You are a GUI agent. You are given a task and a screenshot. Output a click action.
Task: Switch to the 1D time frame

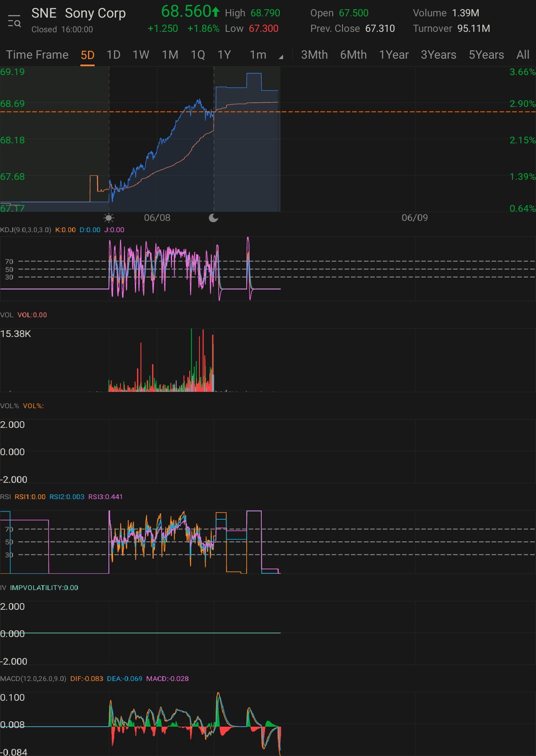pos(113,55)
